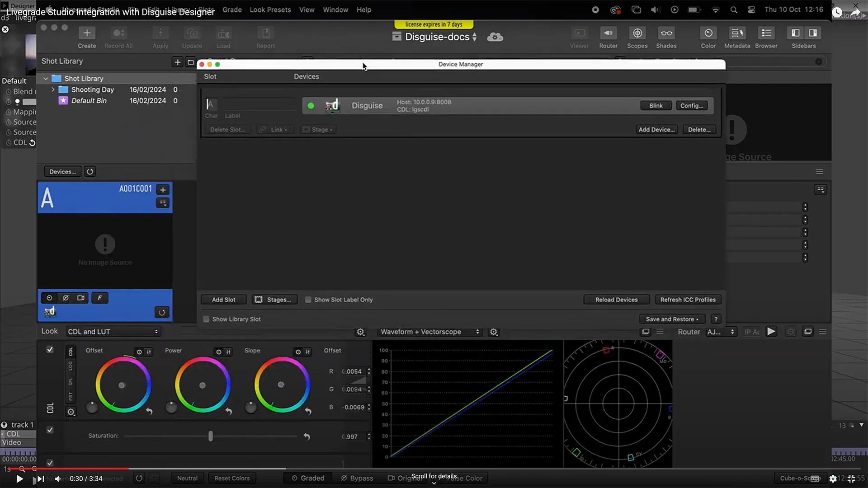Open the Color toolbar icon

pyautogui.click(x=708, y=33)
